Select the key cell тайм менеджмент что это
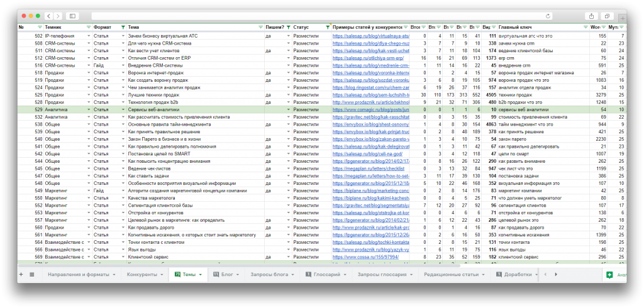Viewport: 644px width, 308px height. (x=543, y=124)
